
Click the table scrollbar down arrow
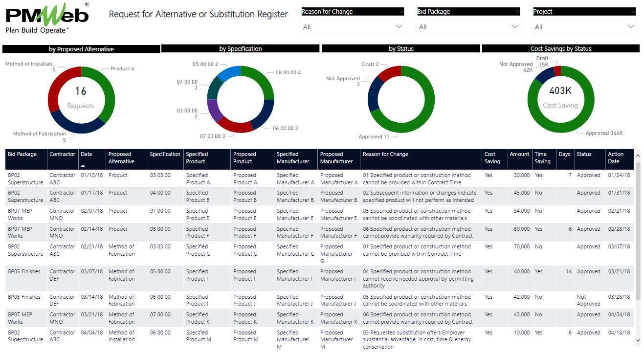(638, 340)
